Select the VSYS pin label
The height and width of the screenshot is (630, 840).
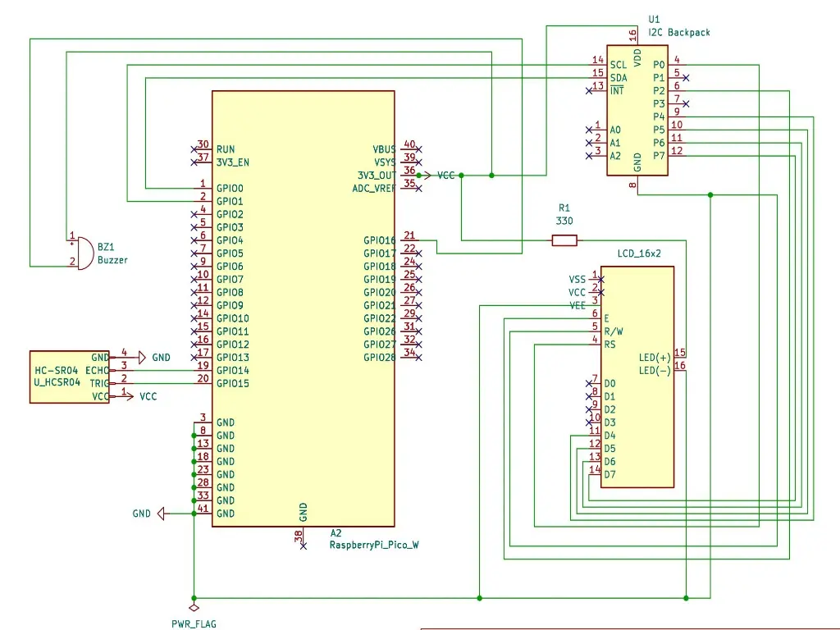[x=385, y=162]
